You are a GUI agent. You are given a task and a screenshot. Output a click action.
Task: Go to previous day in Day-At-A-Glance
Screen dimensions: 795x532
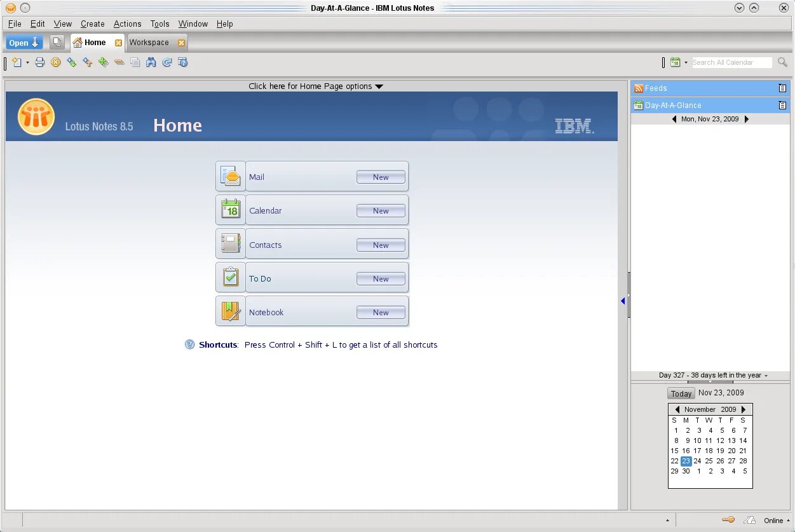coord(674,119)
